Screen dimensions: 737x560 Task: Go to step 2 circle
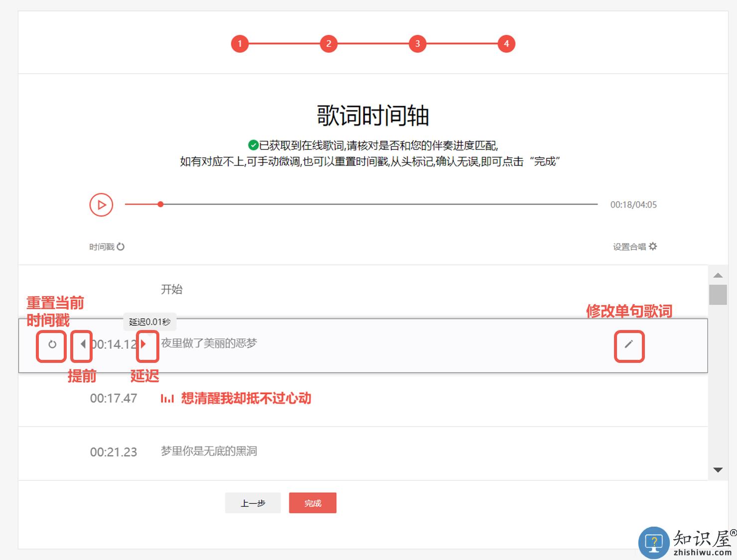coord(329,44)
